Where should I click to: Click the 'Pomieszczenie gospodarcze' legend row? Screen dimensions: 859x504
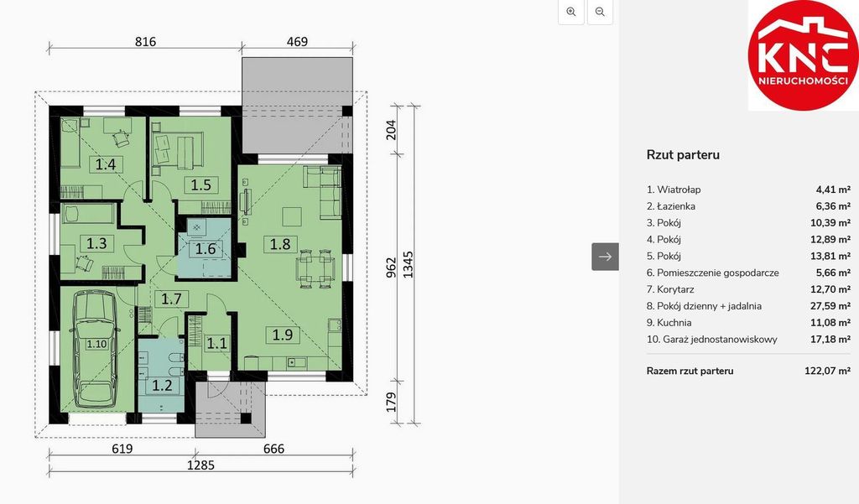[718, 273]
